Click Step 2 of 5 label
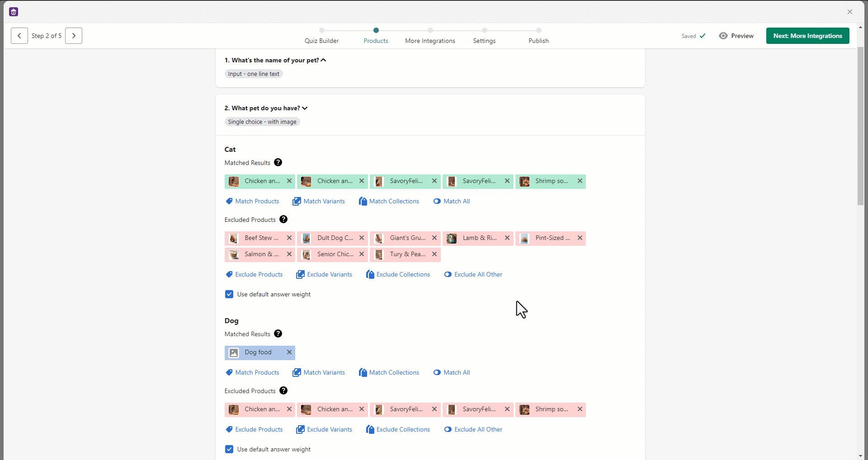Viewport: 868px width, 460px height. (47, 36)
